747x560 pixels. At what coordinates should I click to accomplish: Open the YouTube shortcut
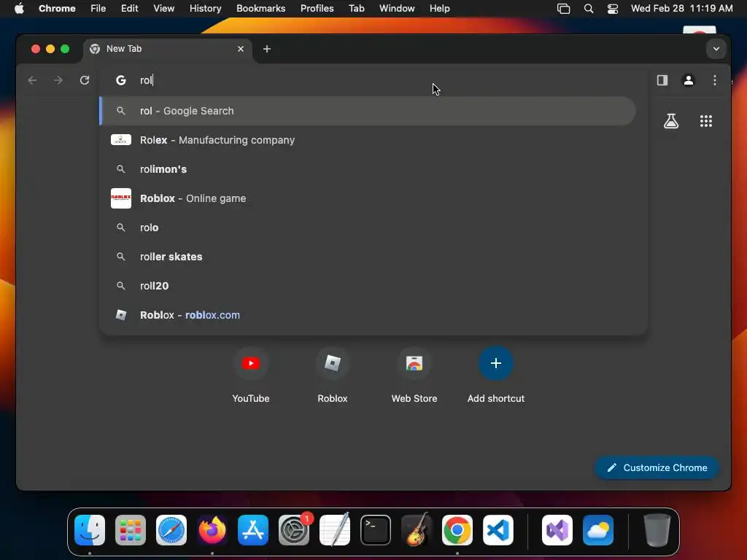click(x=251, y=376)
